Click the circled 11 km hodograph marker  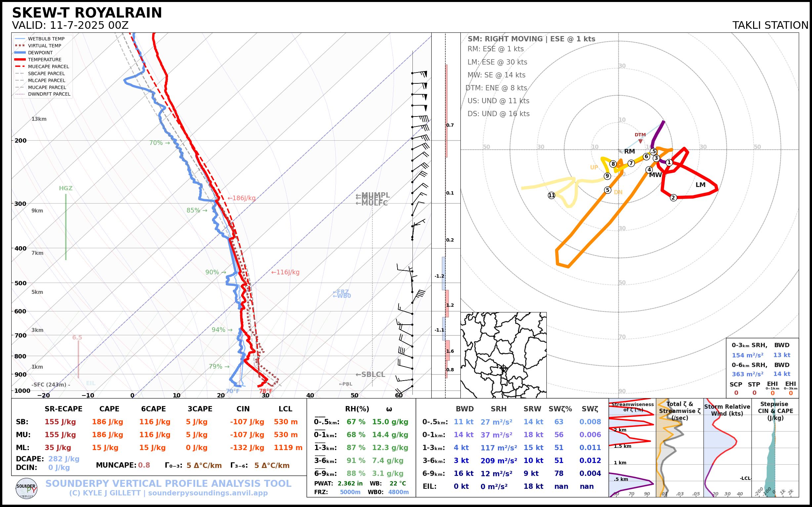(x=551, y=195)
